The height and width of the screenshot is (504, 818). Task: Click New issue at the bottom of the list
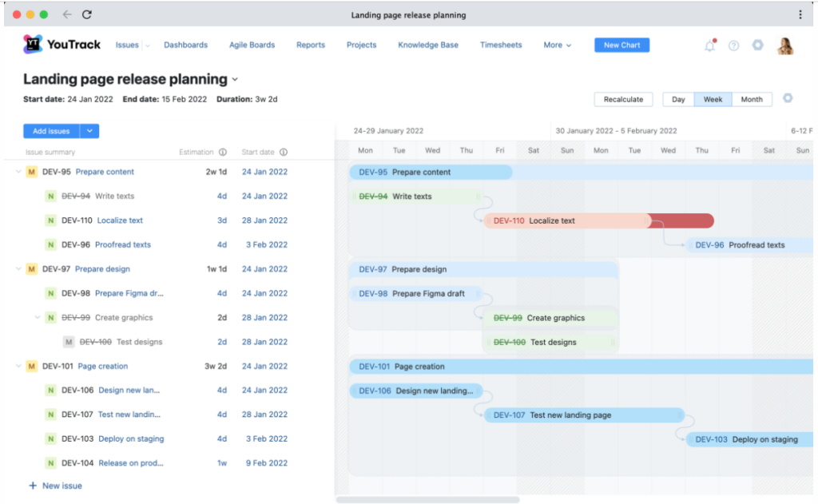click(55, 485)
